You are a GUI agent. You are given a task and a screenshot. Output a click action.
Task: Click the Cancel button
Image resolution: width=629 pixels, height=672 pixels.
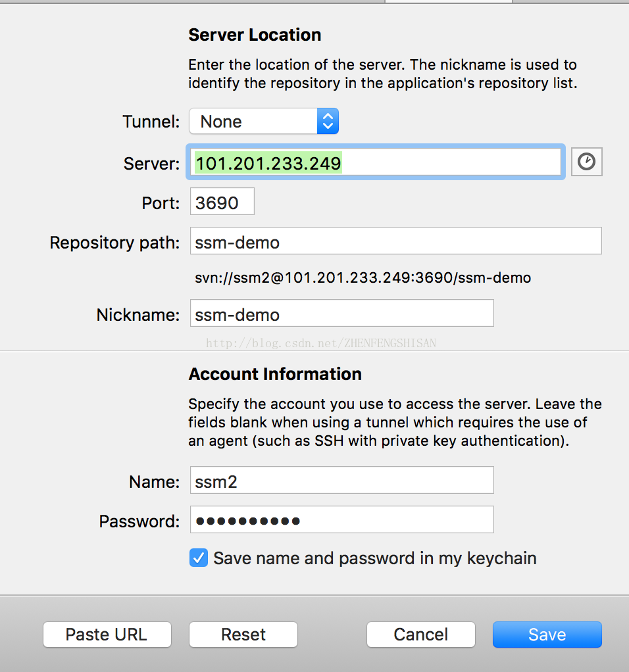pyautogui.click(x=420, y=635)
